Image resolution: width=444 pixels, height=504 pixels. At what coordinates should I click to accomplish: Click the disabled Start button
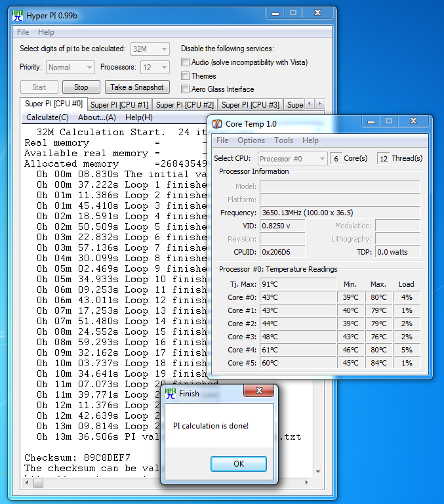(x=39, y=87)
